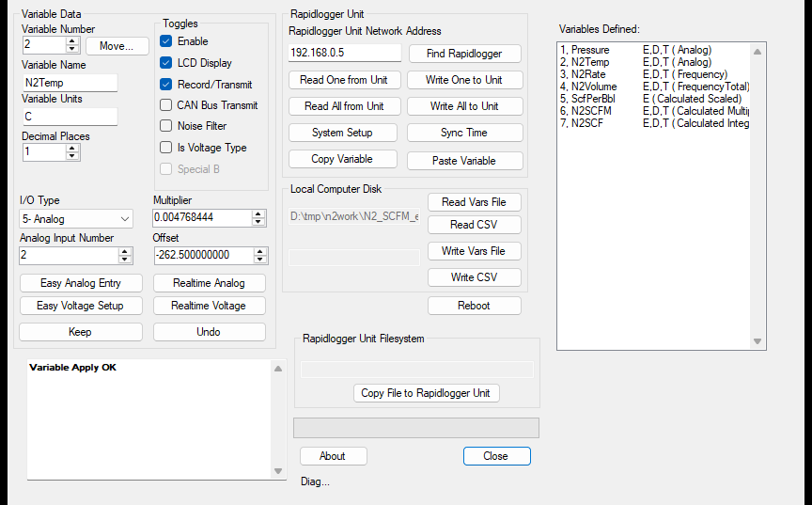Select variable 6, N2SCFM in list
Screen dimensions: 812x505
pyautogui.click(x=654, y=111)
